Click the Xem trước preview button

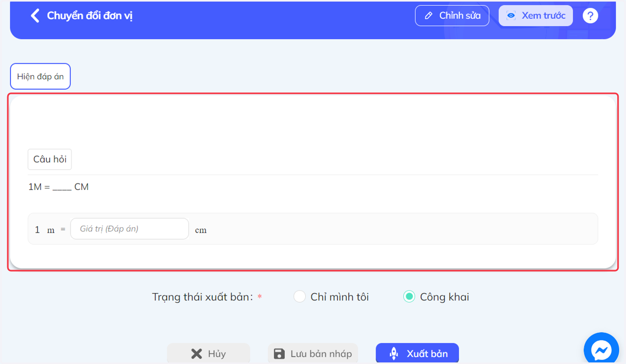(536, 16)
